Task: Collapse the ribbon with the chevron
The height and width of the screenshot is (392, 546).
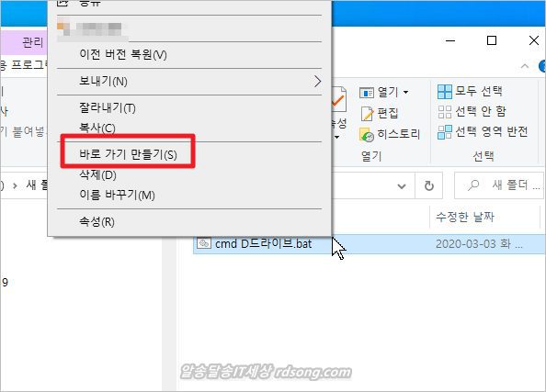Action: pos(525,66)
